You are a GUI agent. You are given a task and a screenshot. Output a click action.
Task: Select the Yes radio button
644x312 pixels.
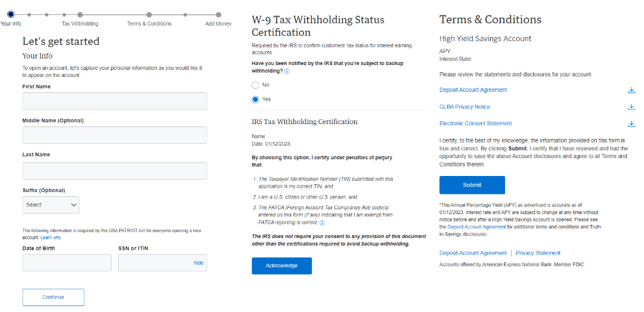coord(255,99)
